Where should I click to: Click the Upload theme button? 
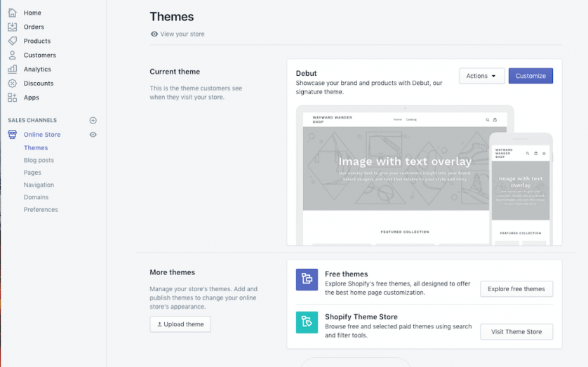pos(180,324)
